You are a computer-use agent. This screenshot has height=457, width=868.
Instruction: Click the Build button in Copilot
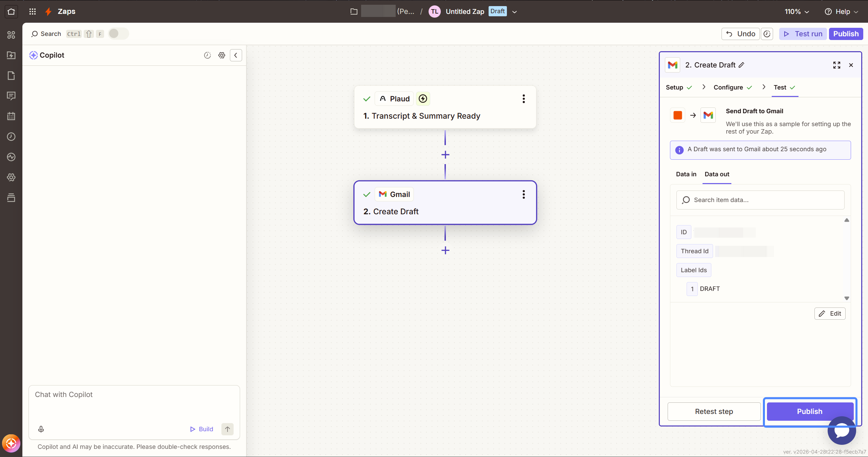201,429
